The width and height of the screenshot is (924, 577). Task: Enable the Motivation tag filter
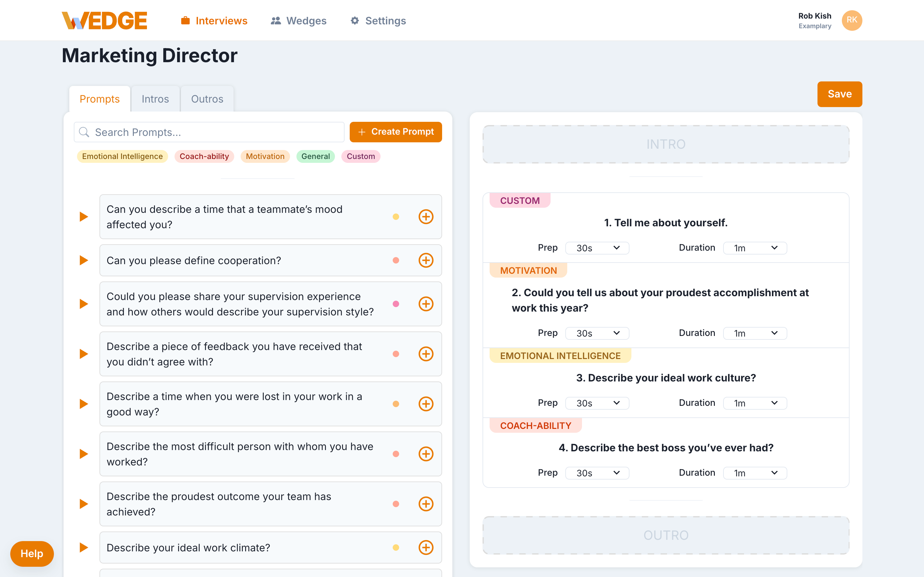pyautogui.click(x=265, y=156)
